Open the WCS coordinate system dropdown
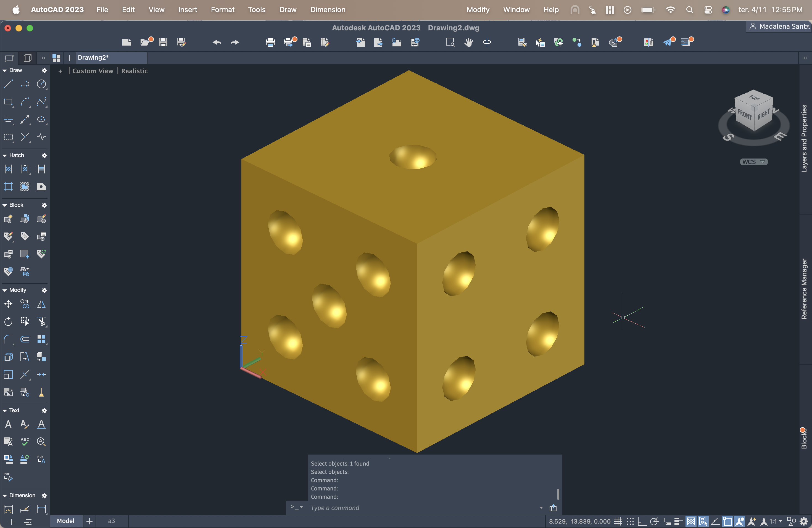The height and width of the screenshot is (528, 812). pos(754,162)
